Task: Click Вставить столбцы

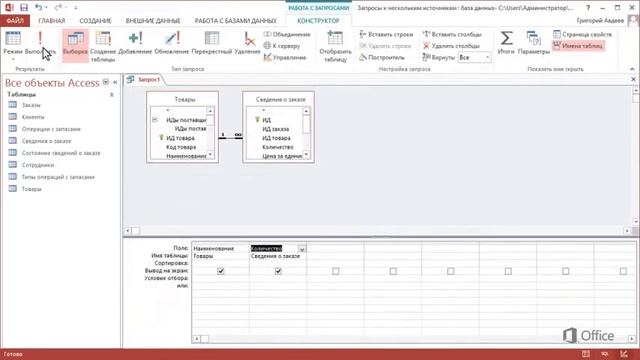Action: (x=452, y=34)
